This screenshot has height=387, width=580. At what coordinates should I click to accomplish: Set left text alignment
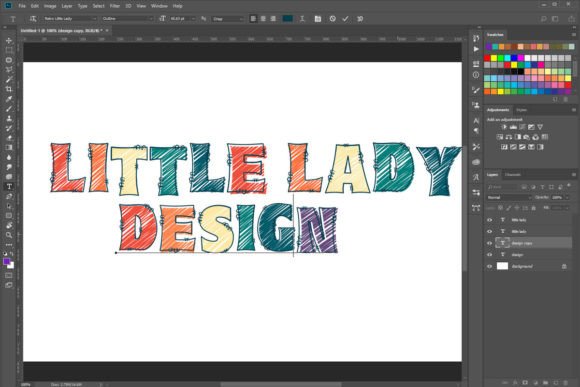(253, 18)
